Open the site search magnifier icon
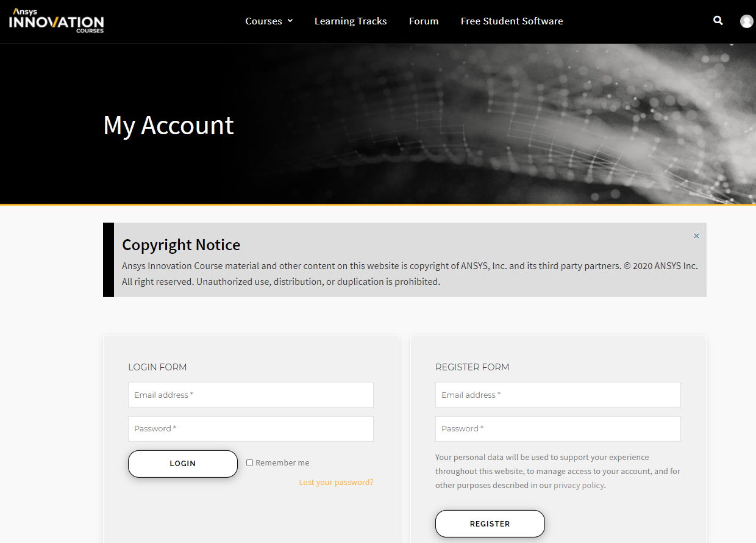This screenshot has height=543, width=756. [x=718, y=21]
